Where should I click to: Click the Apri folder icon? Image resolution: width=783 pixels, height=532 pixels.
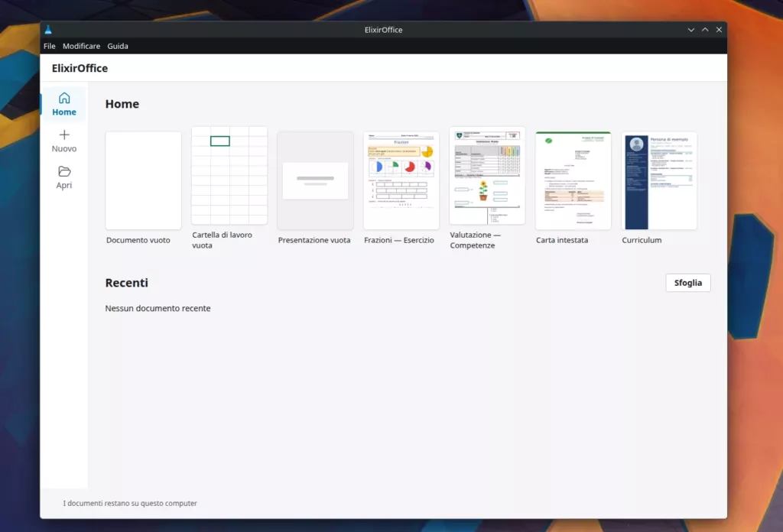pos(64,171)
